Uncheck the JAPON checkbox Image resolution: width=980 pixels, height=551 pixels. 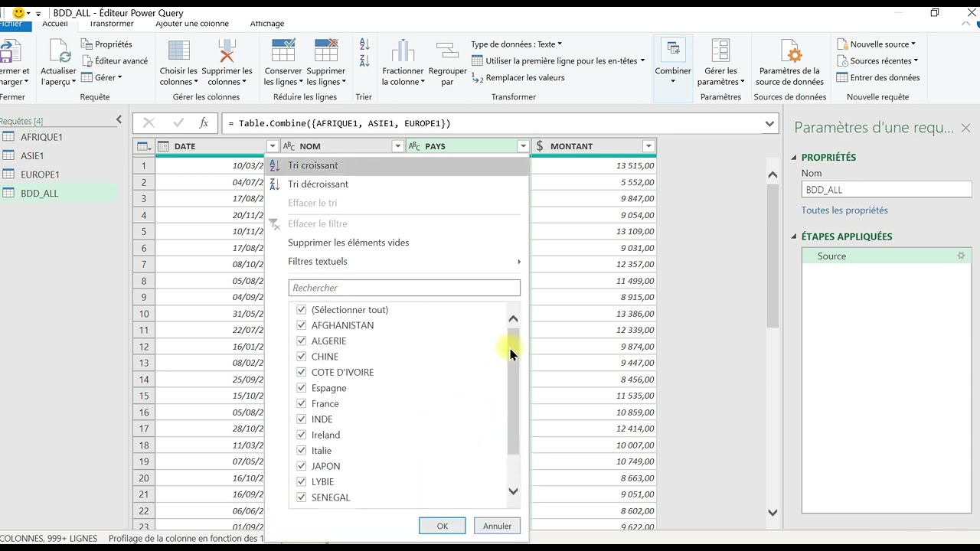click(302, 466)
